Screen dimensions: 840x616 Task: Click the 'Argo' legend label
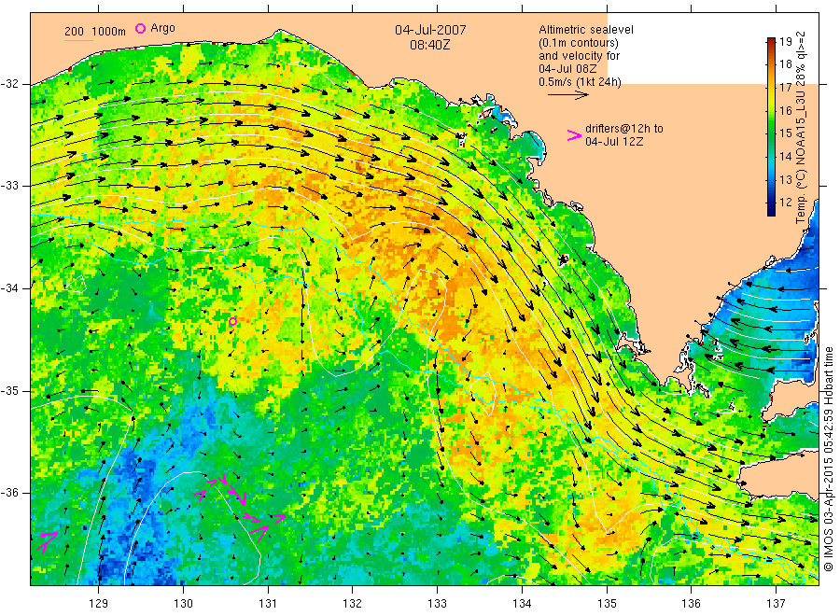[162, 28]
